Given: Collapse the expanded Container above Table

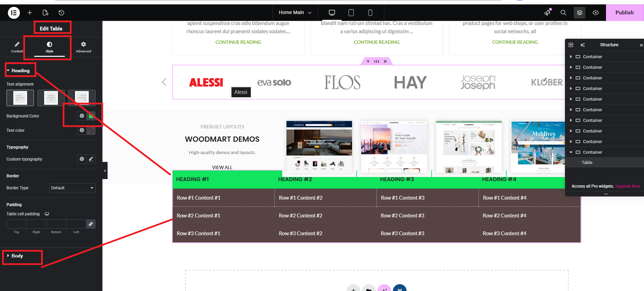Looking at the screenshot, I should click(x=571, y=152).
